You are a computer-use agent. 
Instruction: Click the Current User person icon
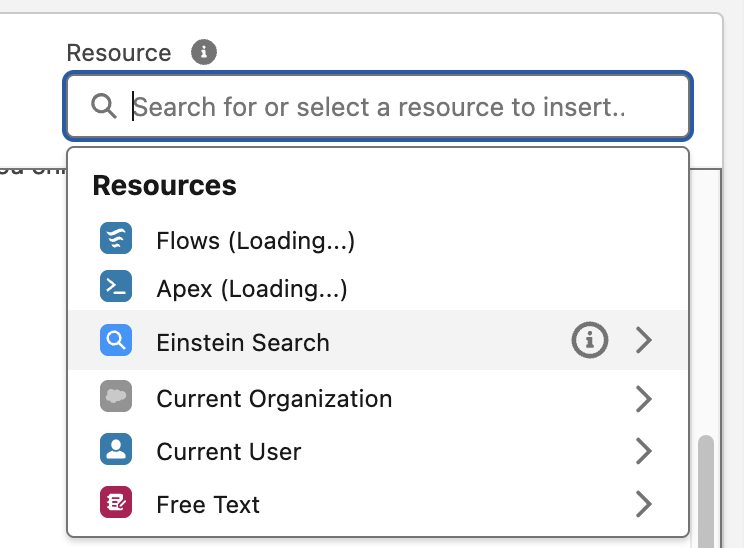tap(117, 450)
